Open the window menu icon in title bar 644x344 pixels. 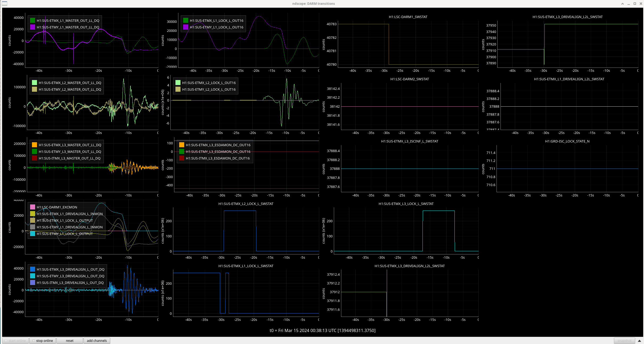tap(5, 3)
